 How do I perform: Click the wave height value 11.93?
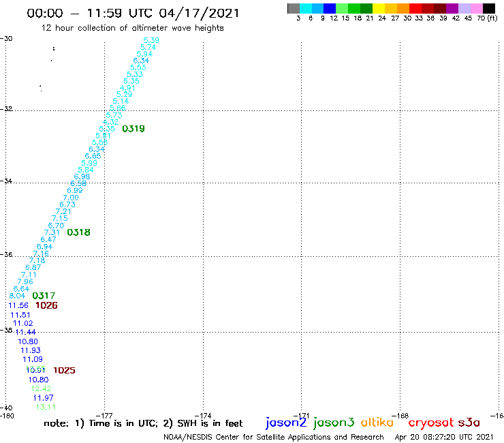[31, 350]
